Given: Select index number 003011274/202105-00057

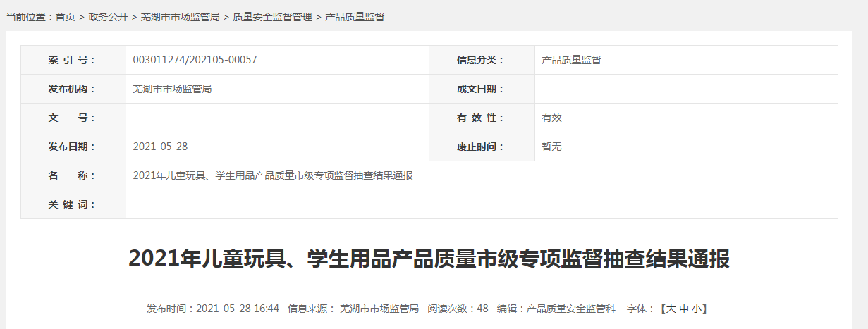Looking at the screenshot, I should [195, 60].
